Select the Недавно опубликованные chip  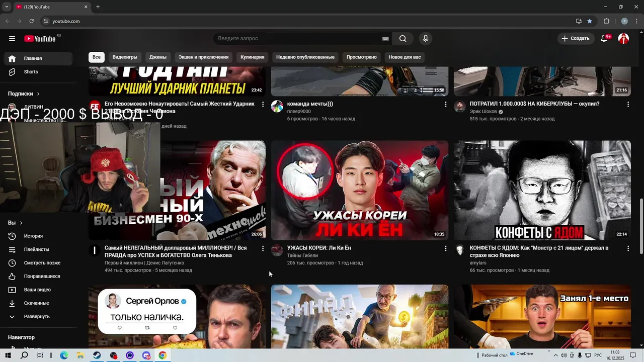click(305, 57)
